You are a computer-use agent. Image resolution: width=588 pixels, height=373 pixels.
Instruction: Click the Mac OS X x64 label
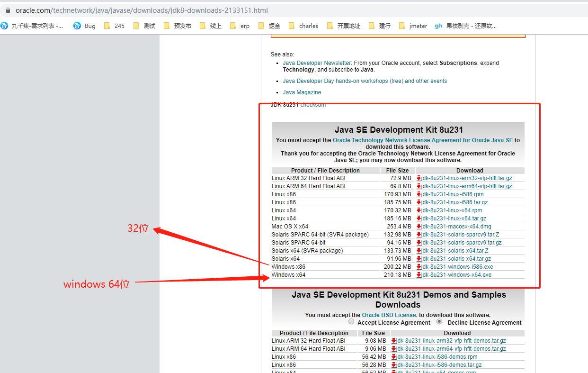coord(290,227)
